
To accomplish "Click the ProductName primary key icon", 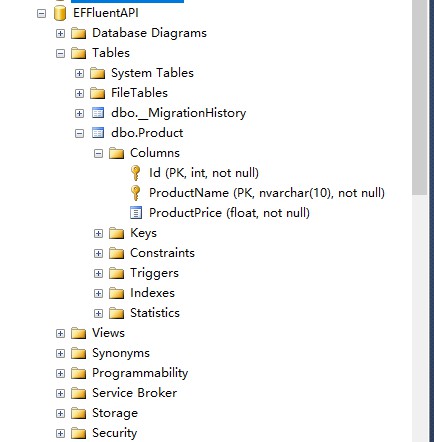I will [x=135, y=193].
